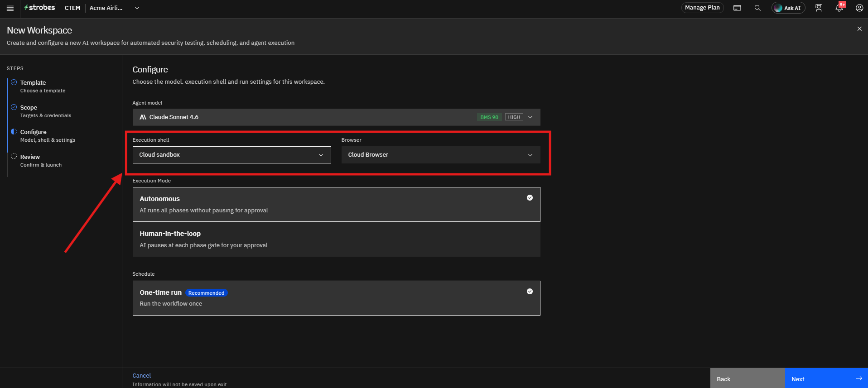868x388 pixels.
Task: Click the Next button
Action: (x=826, y=378)
